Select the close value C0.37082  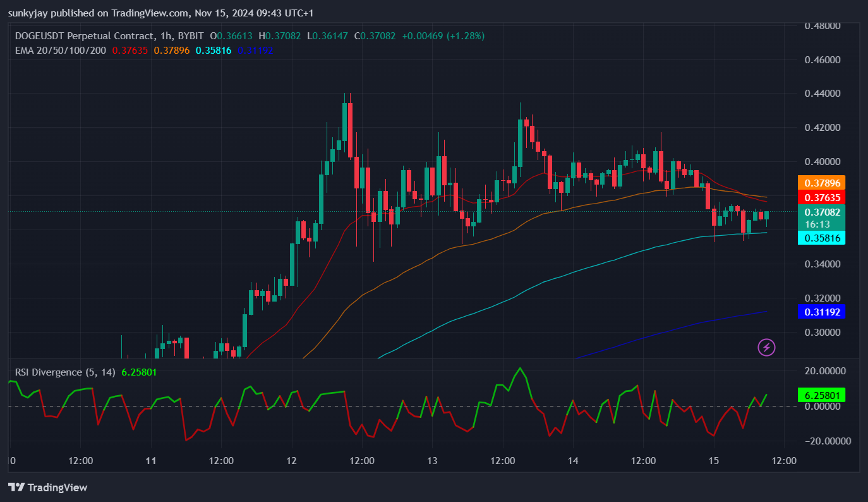point(375,36)
